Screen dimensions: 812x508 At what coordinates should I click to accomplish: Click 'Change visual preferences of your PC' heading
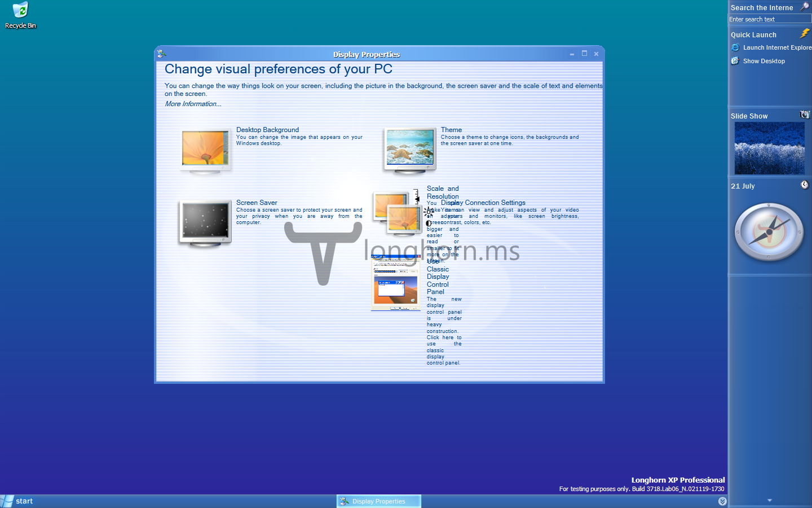point(279,69)
